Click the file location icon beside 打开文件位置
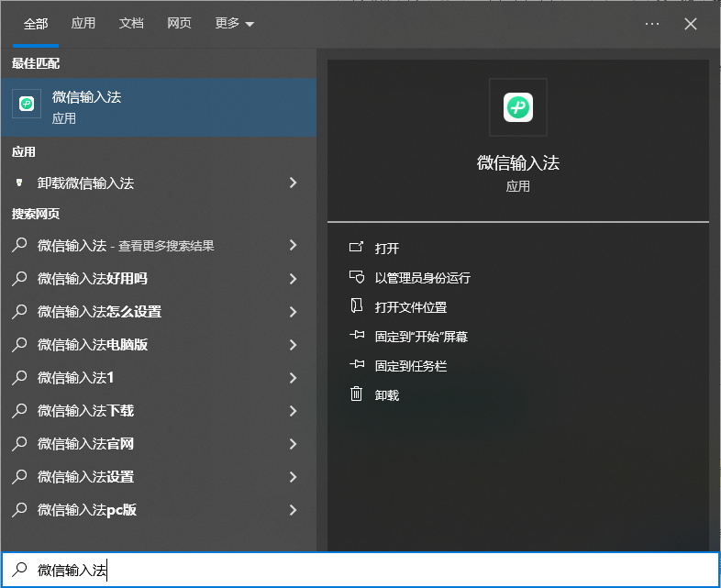This screenshot has width=721, height=588. [x=356, y=305]
